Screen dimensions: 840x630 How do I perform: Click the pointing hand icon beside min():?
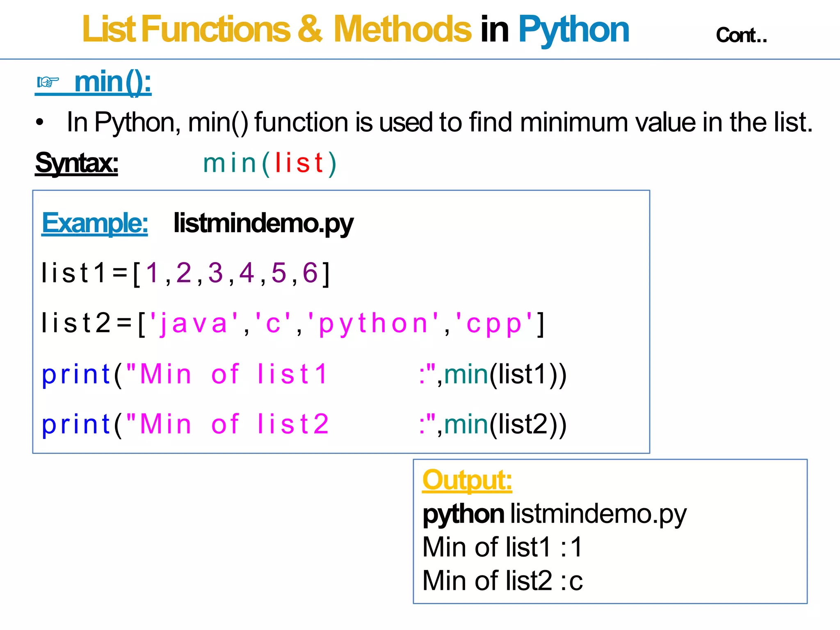click(48, 82)
